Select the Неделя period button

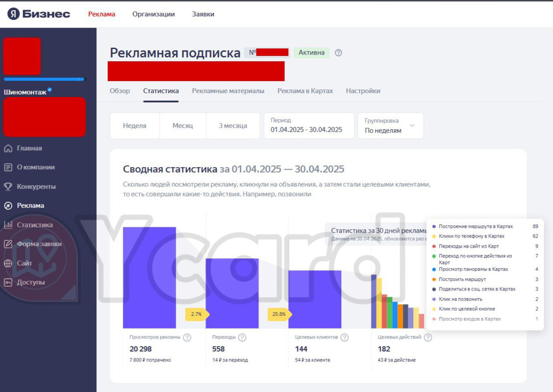pyautogui.click(x=135, y=125)
